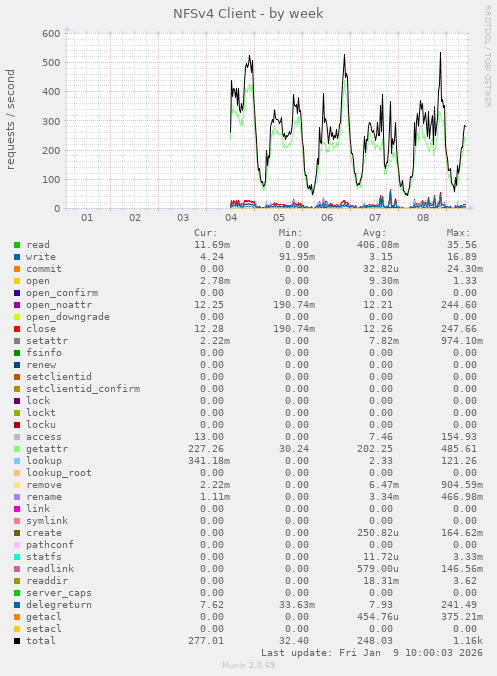The height and width of the screenshot is (676, 497).
Task: Click the red close legend swatch
Action: click(17, 329)
